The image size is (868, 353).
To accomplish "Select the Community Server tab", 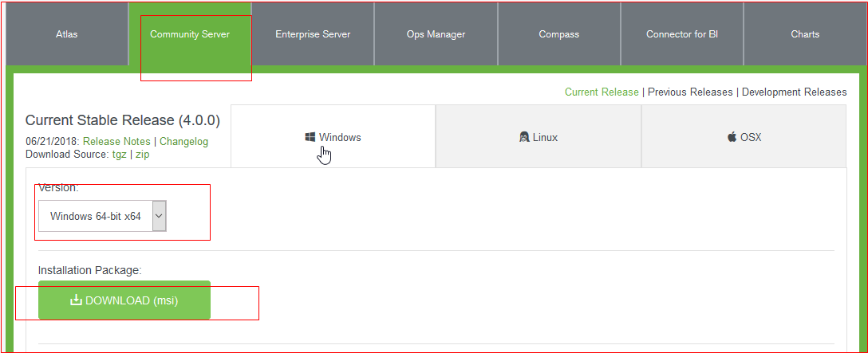I will (190, 34).
